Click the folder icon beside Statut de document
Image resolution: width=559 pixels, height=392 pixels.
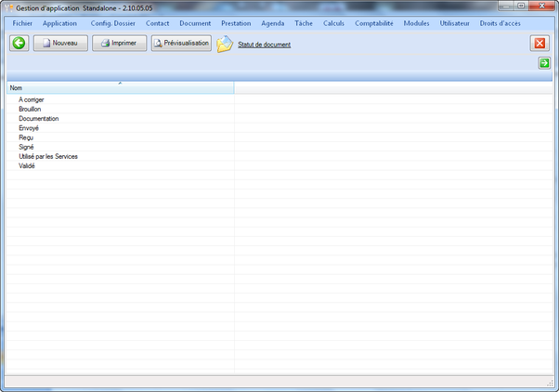coord(225,44)
